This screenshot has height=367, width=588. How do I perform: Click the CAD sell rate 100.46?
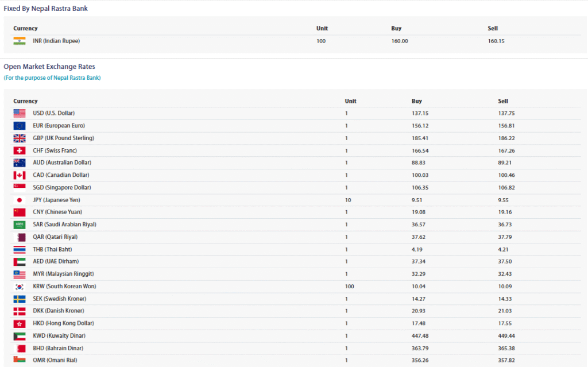pyautogui.click(x=506, y=175)
